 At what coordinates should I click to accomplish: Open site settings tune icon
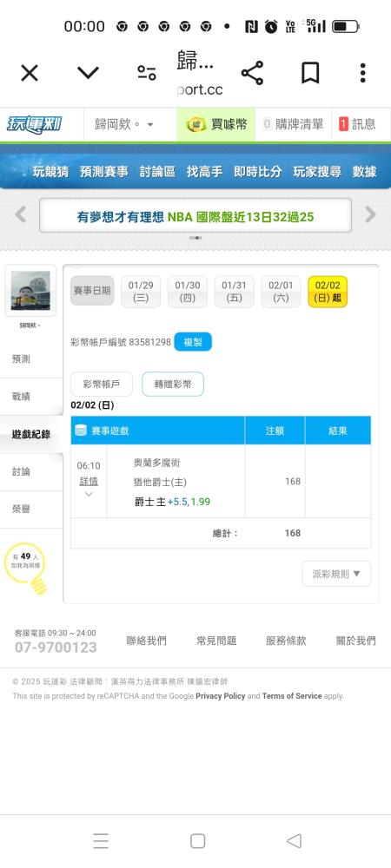coord(147,73)
